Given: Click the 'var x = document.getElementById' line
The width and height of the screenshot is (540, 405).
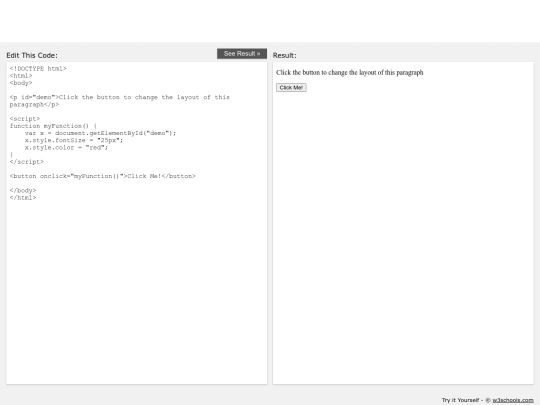Looking at the screenshot, I should pyautogui.click(x=100, y=133).
